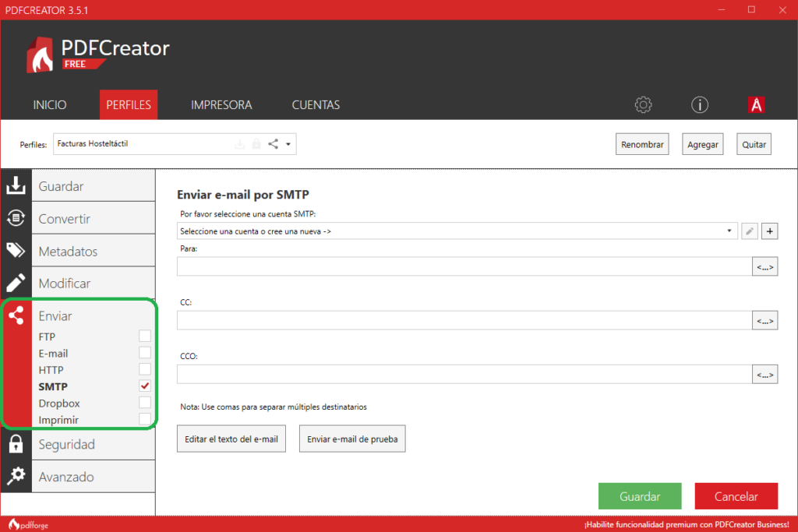Image resolution: width=798 pixels, height=532 pixels.
Task: Open the SMTP account selection dropdown
Action: coord(456,231)
